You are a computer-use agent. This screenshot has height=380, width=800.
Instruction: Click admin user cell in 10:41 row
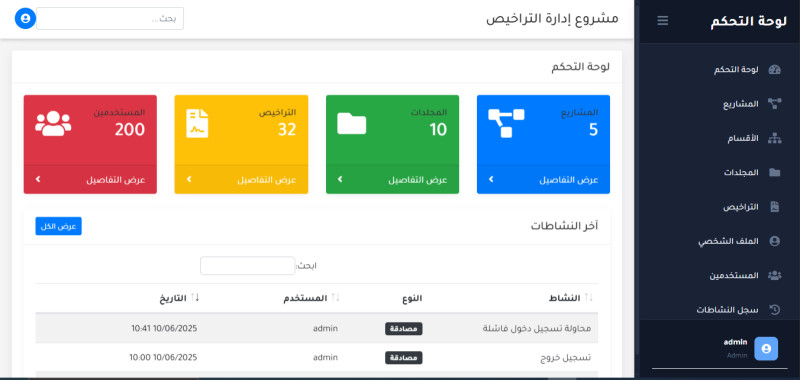coord(326,328)
